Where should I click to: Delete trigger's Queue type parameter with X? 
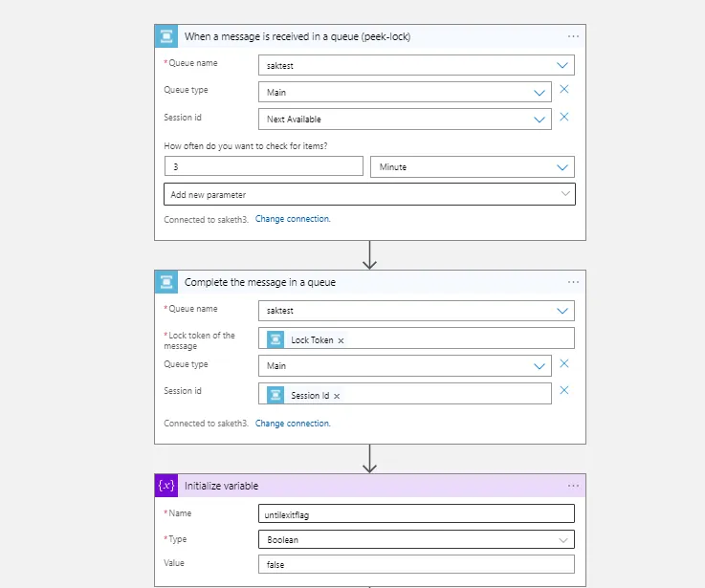click(564, 90)
